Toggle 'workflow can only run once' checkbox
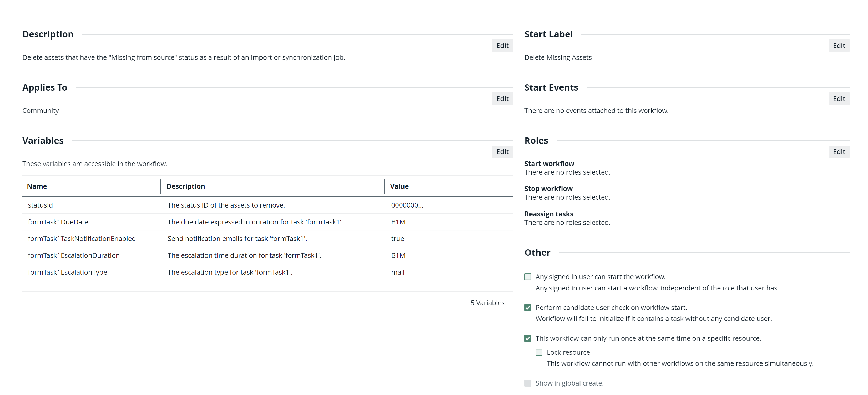The width and height of the screenshot is (868, 395). (528, 338)
